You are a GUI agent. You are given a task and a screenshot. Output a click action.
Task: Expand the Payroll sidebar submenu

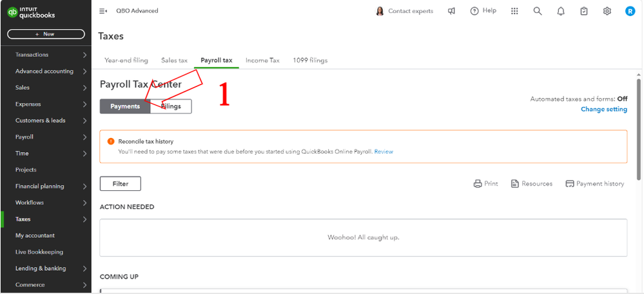(85, 137)
